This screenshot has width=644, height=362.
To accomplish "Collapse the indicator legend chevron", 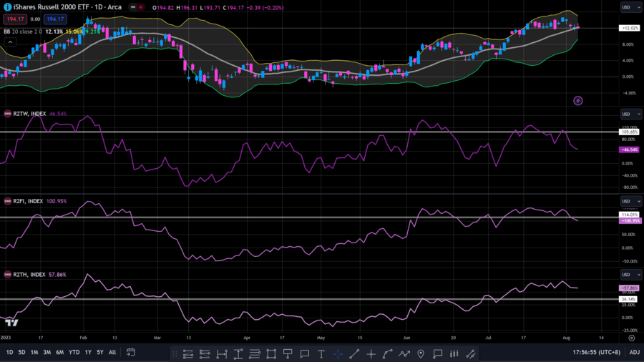I will (x=10, y=42).
